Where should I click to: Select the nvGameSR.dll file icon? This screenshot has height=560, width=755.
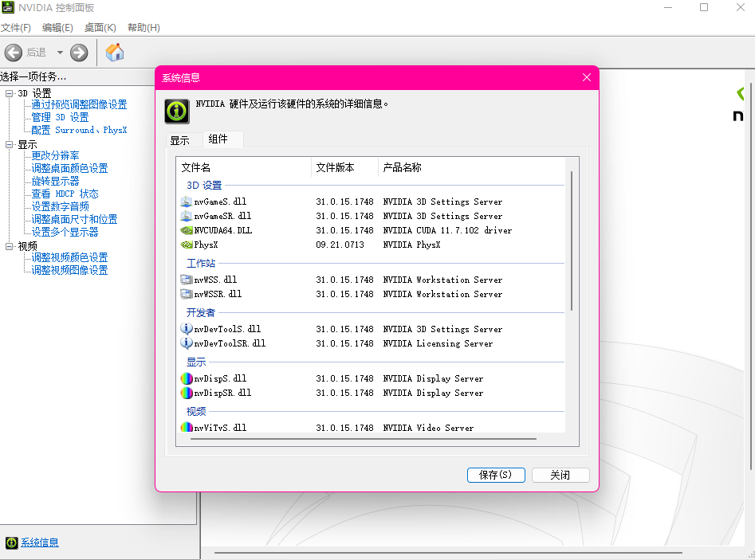point(187,216)
